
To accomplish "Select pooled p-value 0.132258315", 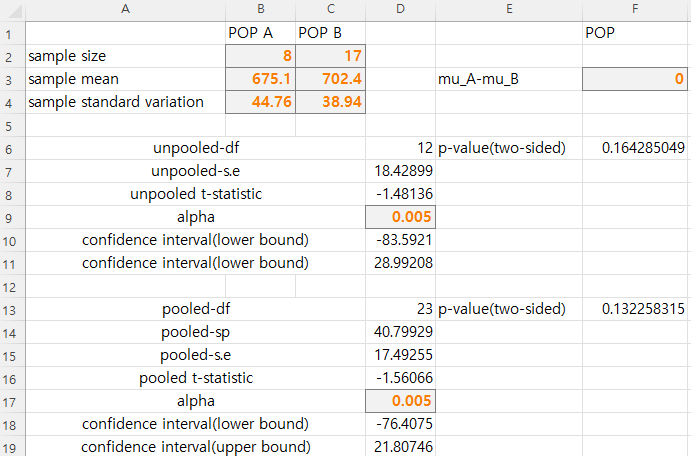I will (x=635, y=309).
